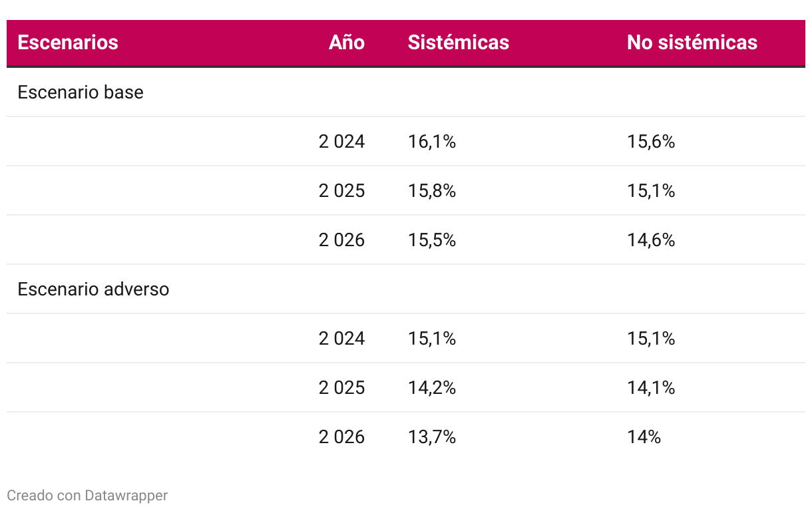Select year 2 026 under Escenario adverso
Image resolution: width=812 pixels, height=511 pixels.
[x=341, y=436]
